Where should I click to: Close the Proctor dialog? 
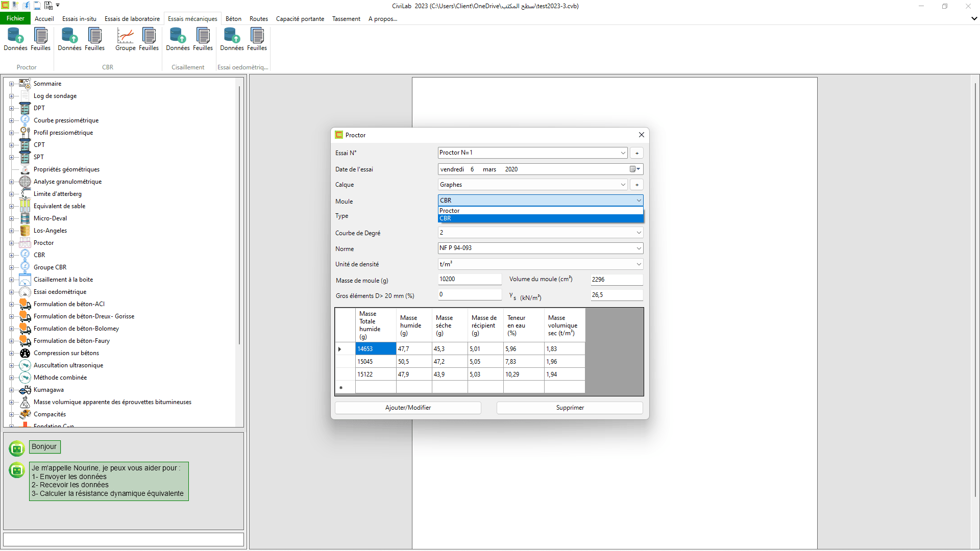642,135
